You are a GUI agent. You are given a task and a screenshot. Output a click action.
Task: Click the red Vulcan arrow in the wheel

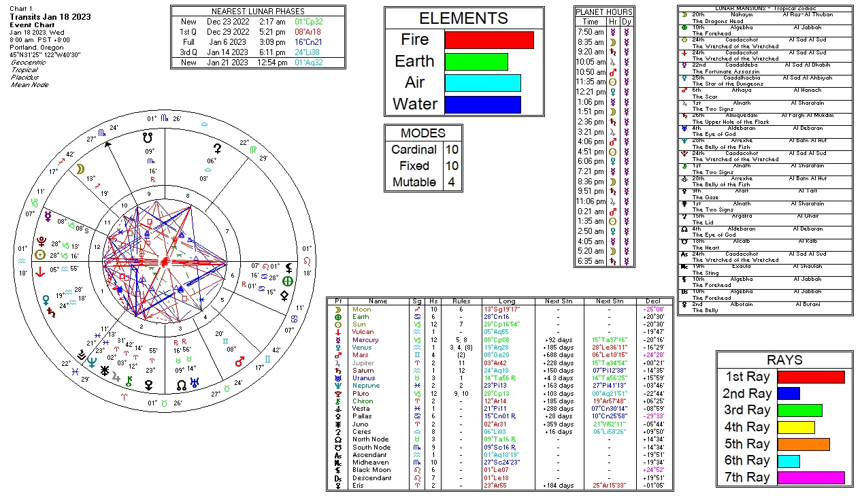pos(40,271)
